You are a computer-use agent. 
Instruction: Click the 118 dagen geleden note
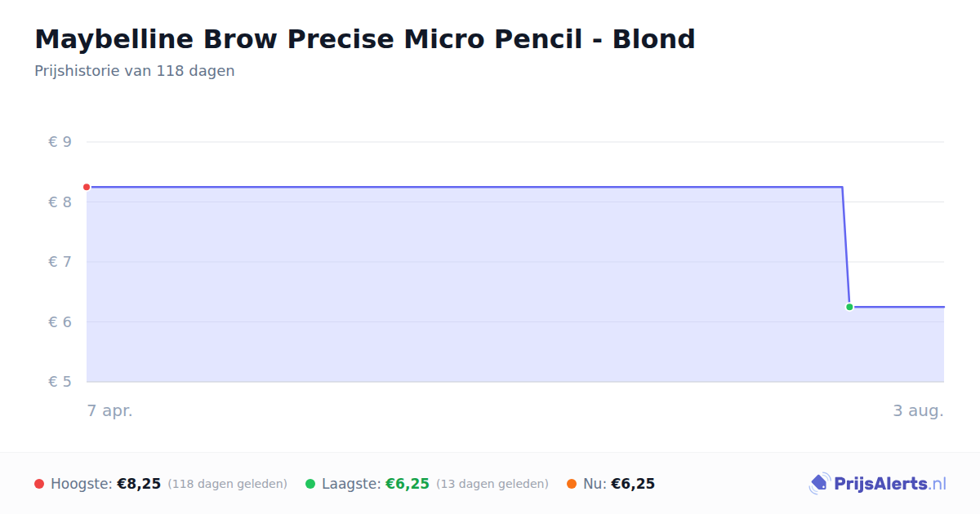click(228, 484)
